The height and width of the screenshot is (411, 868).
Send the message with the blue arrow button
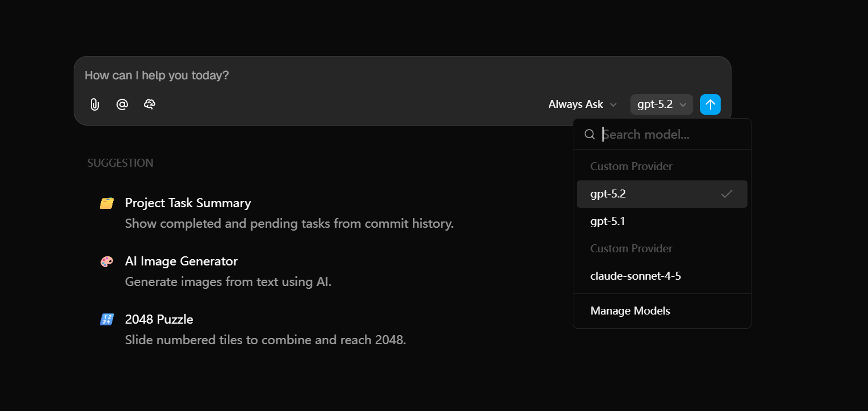710,104
